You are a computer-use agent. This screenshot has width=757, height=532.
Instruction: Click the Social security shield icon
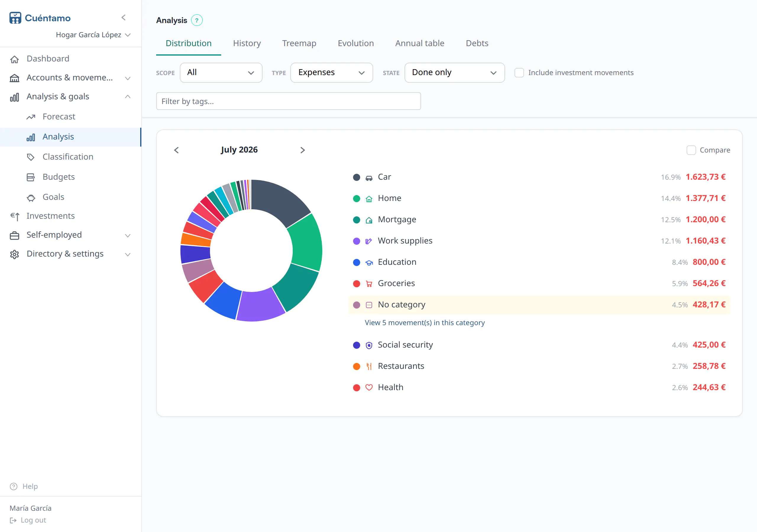[x=369, y=345]
